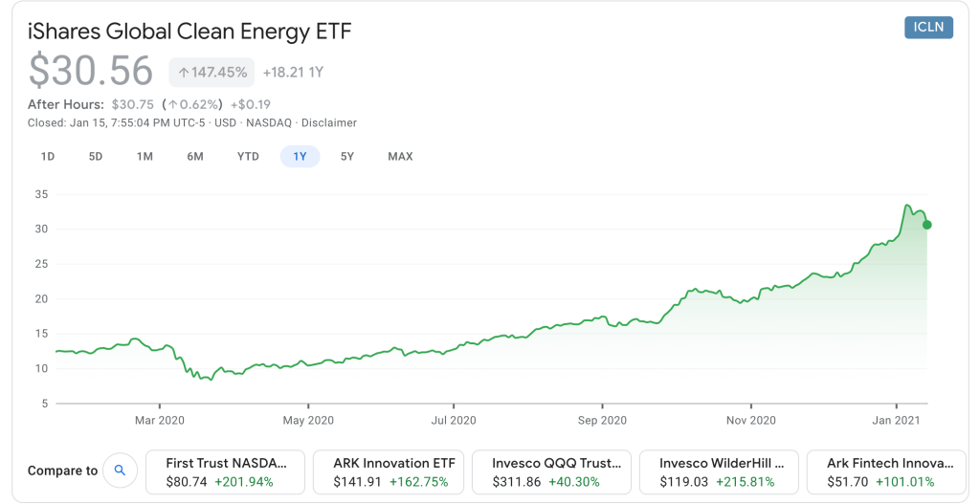Click the green end-point dot on chart
Image resolution: width=980 pixels, height=504 pixels.
926,225
